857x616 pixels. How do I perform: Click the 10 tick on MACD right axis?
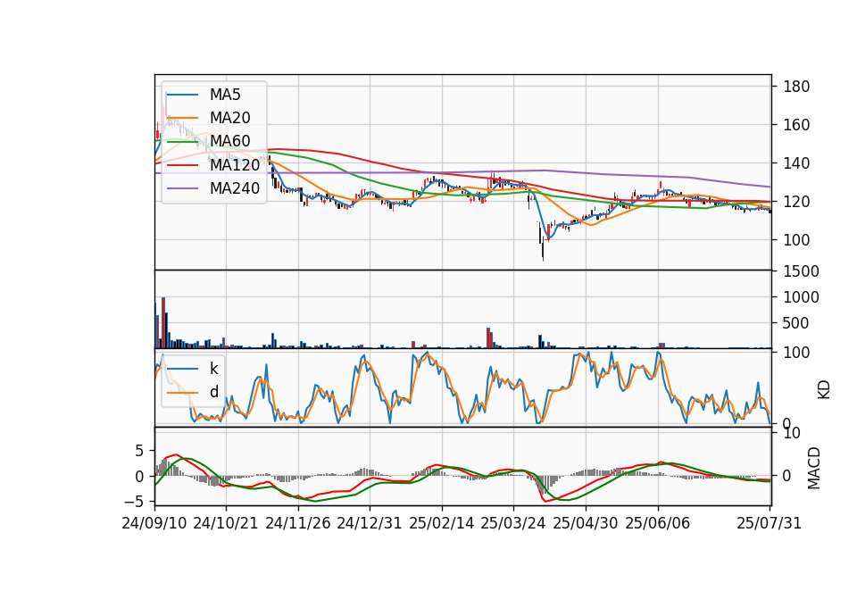coord(792,434)
